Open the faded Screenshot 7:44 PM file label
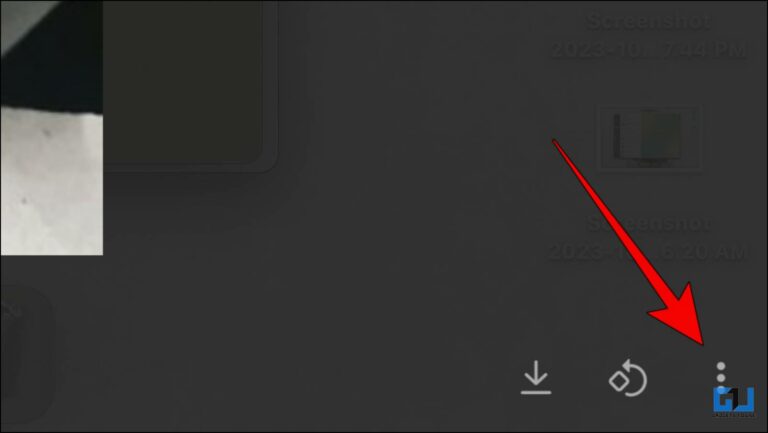The height and width of the screenshot is (433, 768). coord(649,35)
